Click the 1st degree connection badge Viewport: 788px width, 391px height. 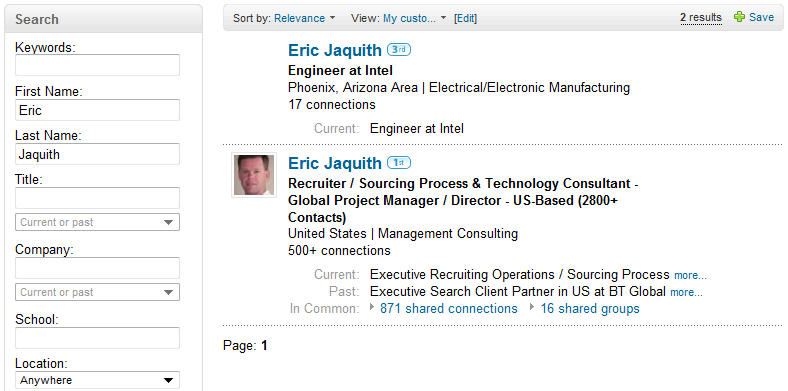tap(399, 163)
